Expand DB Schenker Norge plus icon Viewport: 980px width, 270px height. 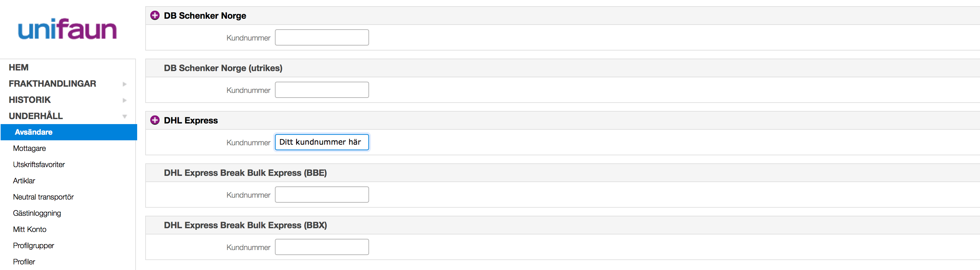(155, 16)
